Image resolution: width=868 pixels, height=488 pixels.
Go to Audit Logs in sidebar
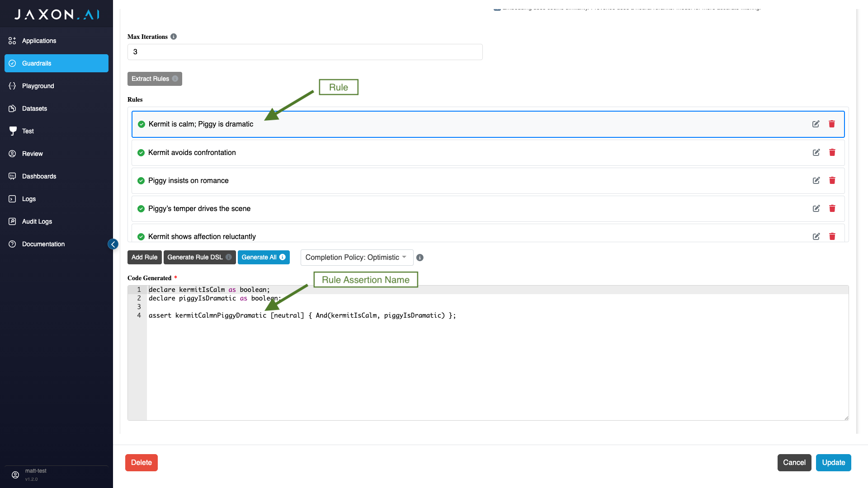click(37, 221)
